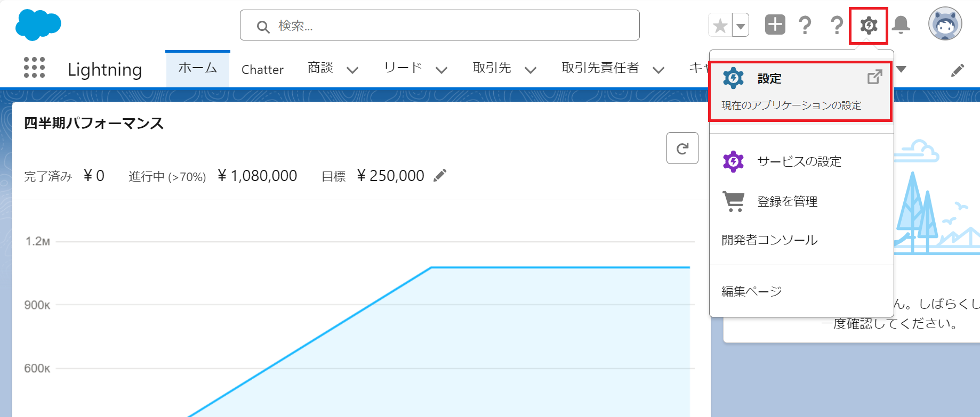This screenshot has height=417, width=980.
Task: Switch to the Chatter tab
Action: point(262,70)
